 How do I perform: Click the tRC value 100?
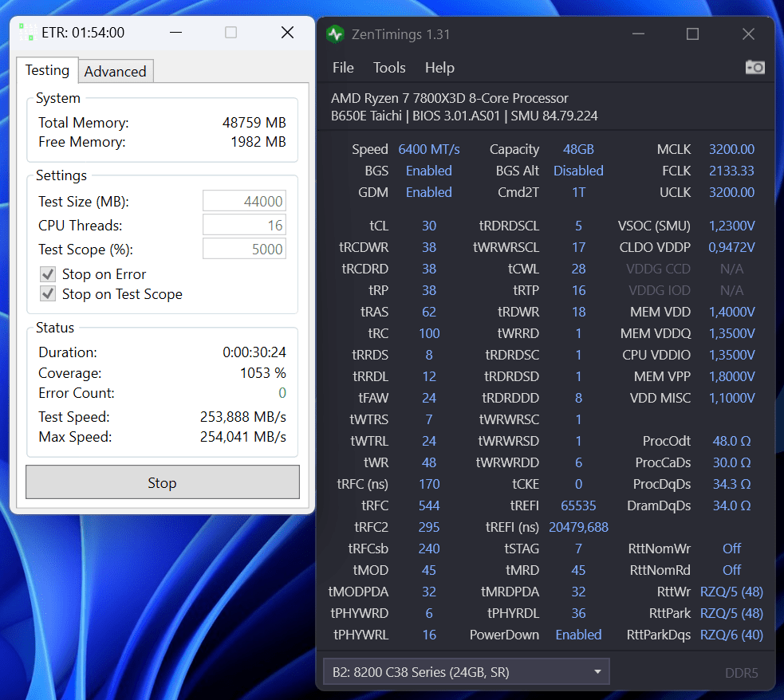[429, 333]
